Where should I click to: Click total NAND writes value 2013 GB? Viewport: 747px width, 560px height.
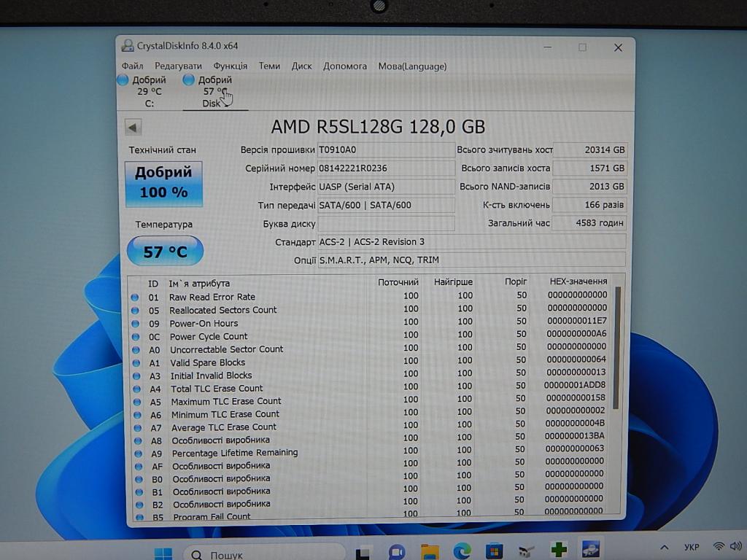click(x=589, y=187)
